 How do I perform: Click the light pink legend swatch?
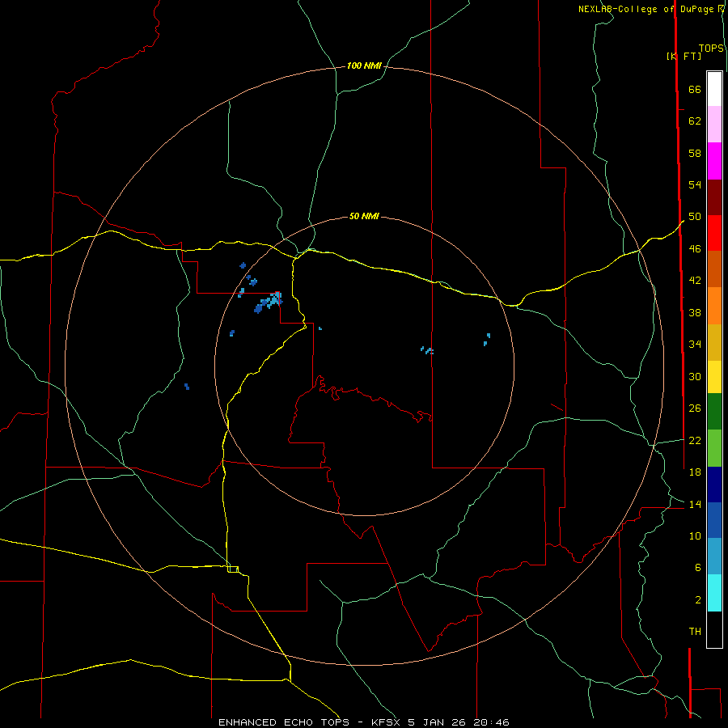point(714,124)
